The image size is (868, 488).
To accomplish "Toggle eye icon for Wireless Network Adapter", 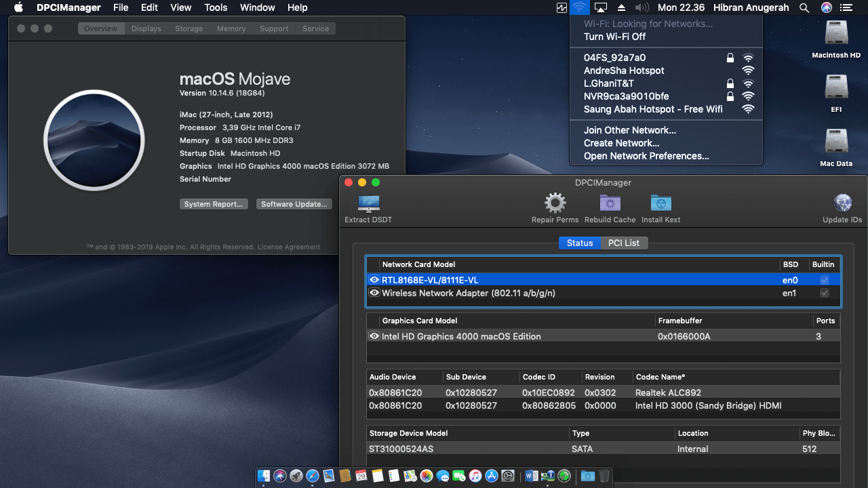I will [374, 293].
